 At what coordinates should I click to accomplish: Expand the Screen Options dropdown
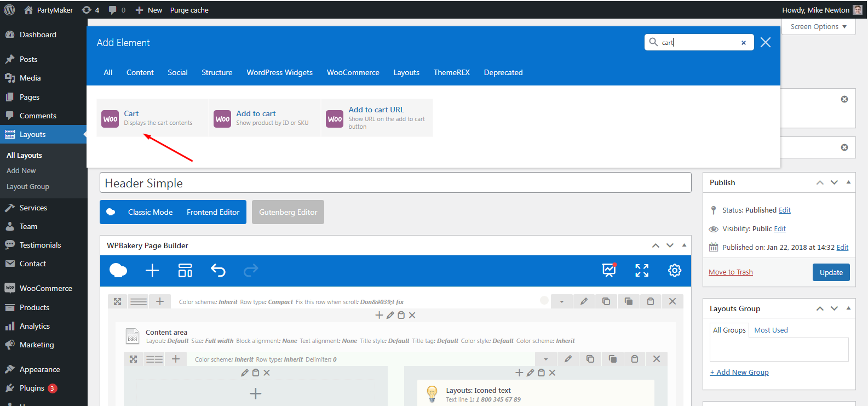[x=818, y=26]
